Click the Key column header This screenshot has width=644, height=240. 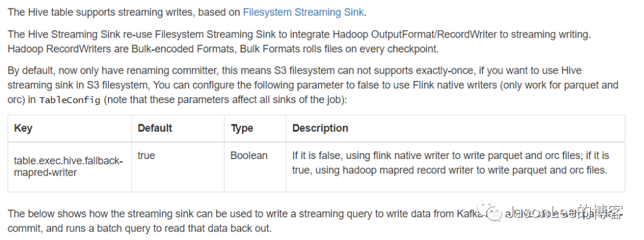tap(23, 128)
